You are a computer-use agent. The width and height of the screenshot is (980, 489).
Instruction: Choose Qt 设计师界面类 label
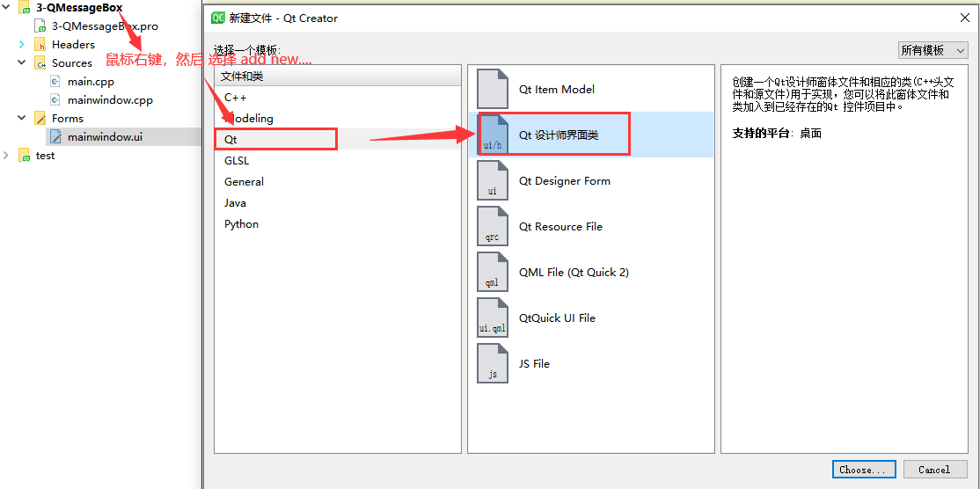[559, 135]
